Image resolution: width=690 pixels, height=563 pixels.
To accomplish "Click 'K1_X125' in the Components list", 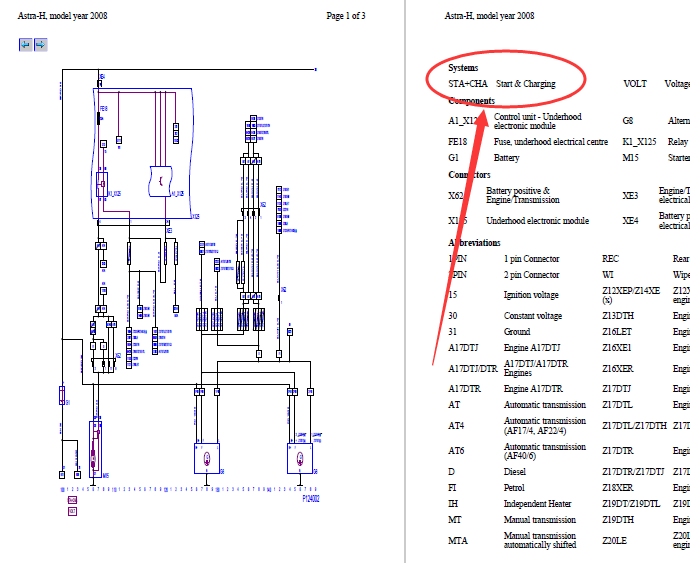I will [x=639, y=142].
